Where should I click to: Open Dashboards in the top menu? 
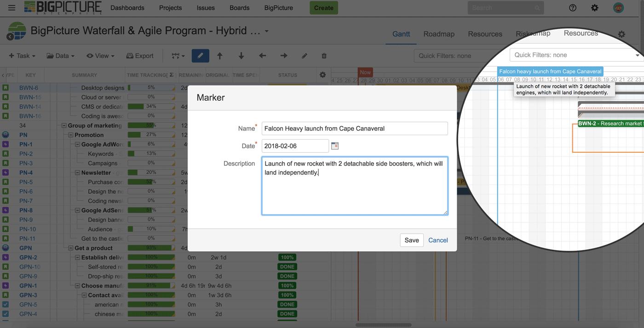pos(127,8)
